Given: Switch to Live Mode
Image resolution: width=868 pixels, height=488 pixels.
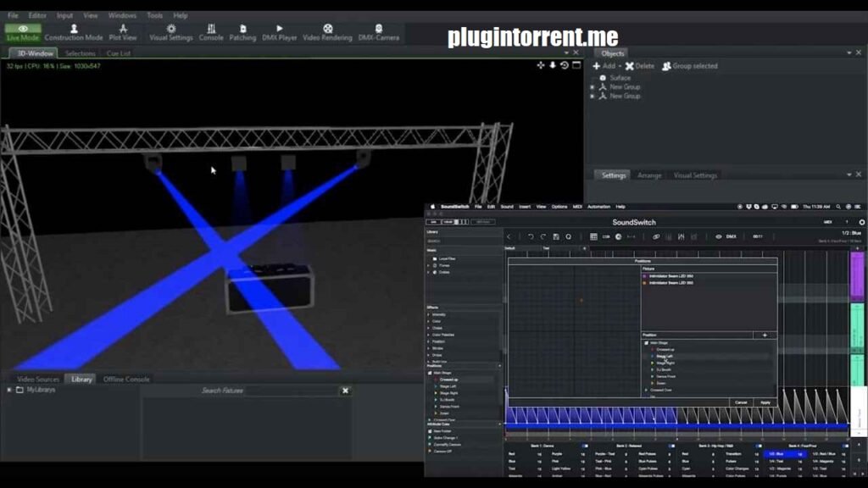Looking at the screenshot, I should click(x=23, y=33).
